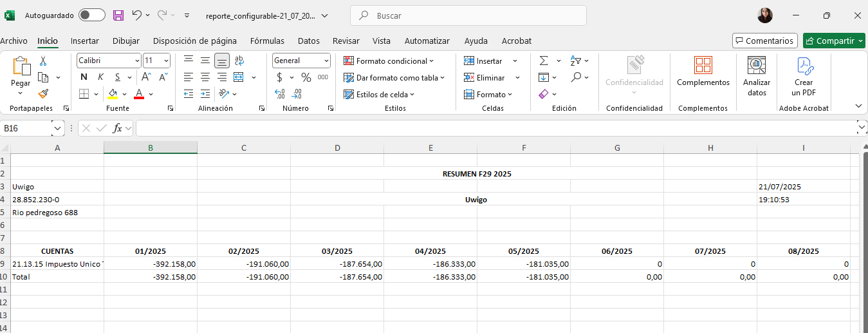Toggle Bold (N) formatting
Screen dimensions: 868x333
(x=84, y=77)
